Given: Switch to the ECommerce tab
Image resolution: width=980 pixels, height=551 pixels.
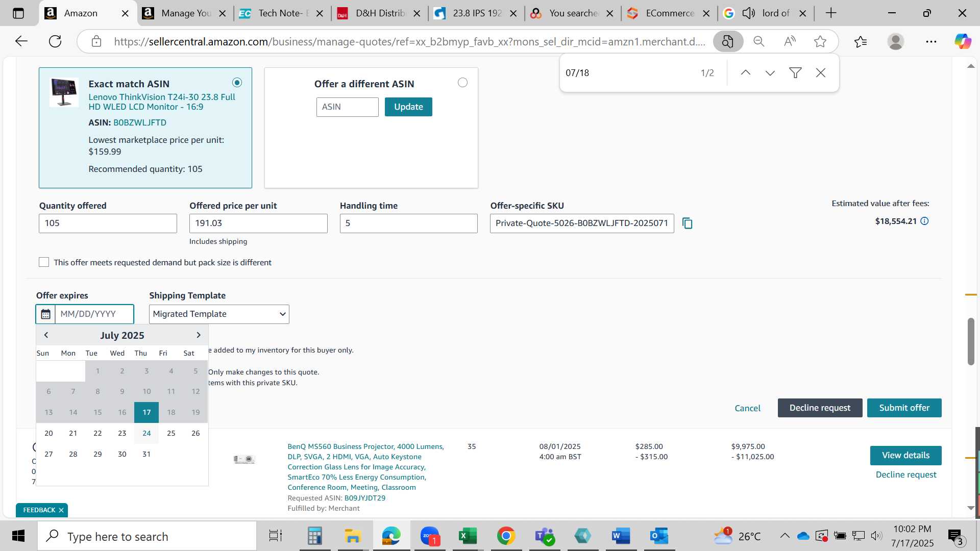Looking at the screenshot, I should [669, 13].
